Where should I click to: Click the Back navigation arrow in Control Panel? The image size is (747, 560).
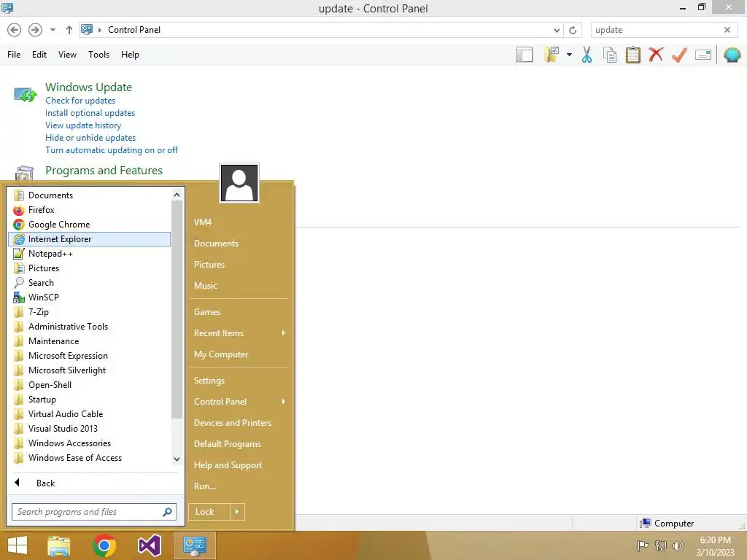(x=15, y=30)
